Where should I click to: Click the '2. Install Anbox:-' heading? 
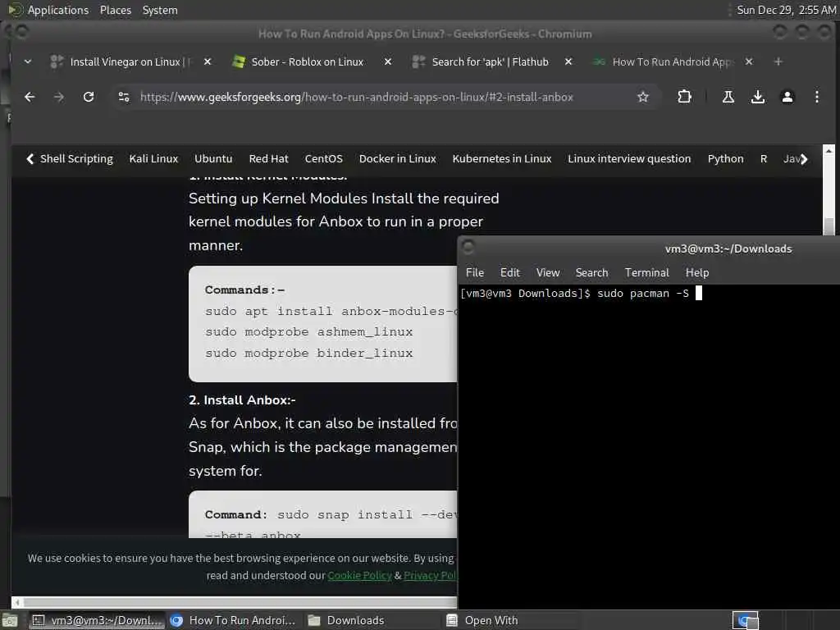point(242,400)
